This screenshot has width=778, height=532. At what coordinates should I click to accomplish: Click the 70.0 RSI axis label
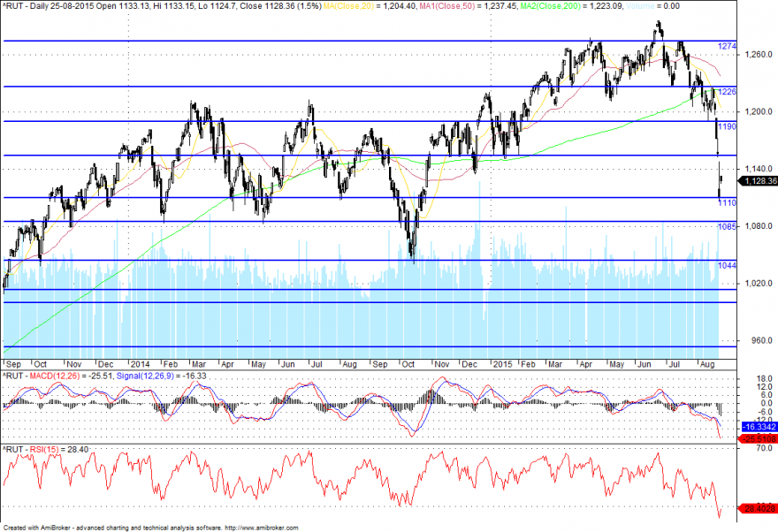tap(765, 448)
